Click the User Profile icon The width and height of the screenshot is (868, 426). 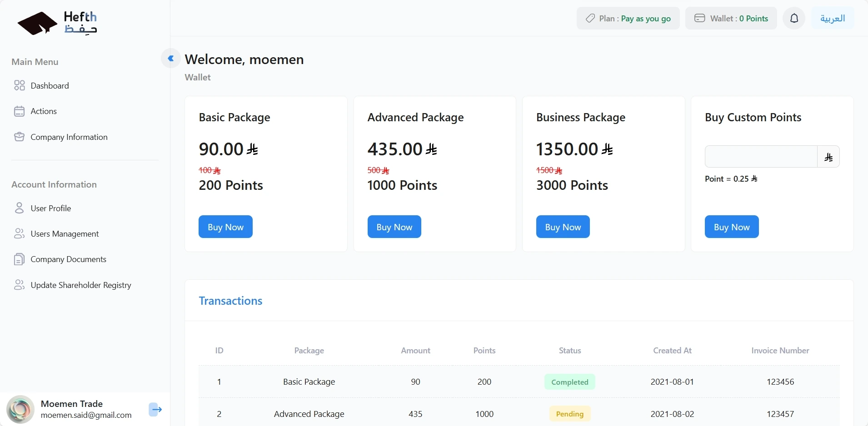[x=19, y=208]
